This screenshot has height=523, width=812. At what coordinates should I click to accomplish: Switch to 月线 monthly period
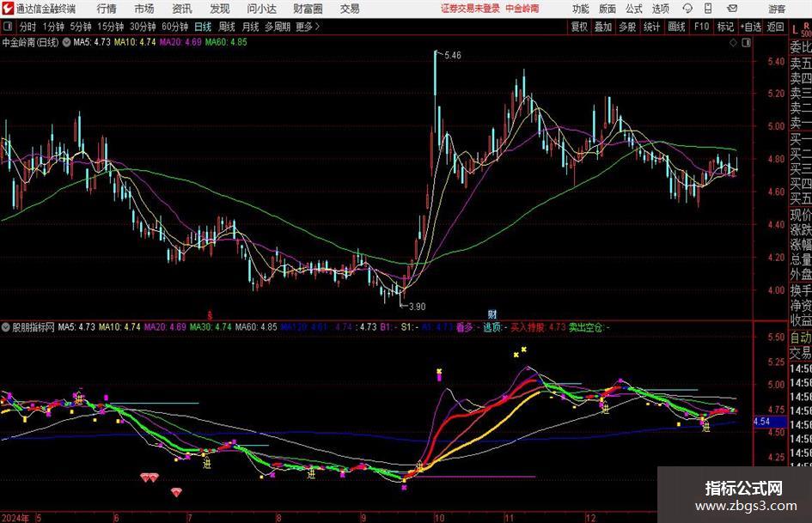click(x=251, y=27)
